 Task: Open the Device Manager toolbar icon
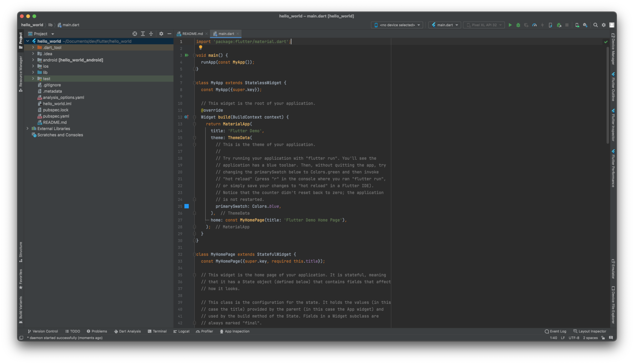pyautogui.click(x=577, y=25)
